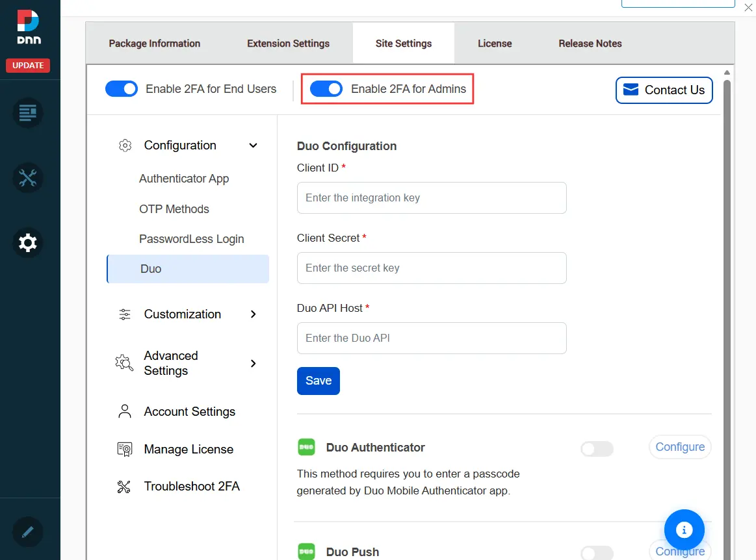Image resolution: width=756 pixels, height=560 pixels.
Task: Click the Customization sliders icon
Action: coord(125,314)
